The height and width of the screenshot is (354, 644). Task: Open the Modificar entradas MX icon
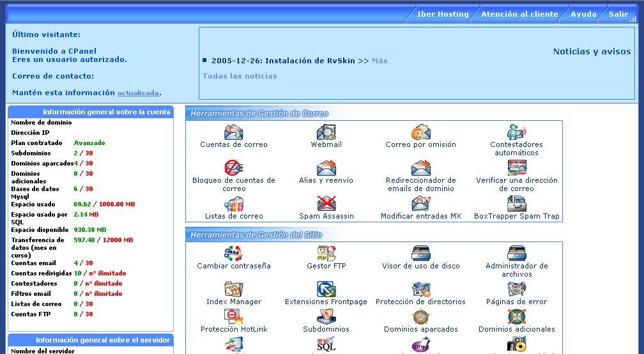420,204
